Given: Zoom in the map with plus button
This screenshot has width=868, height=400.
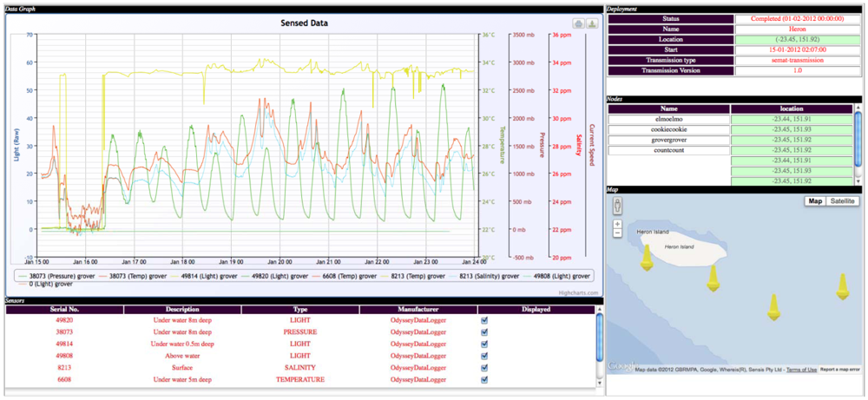Looking at the screenshot, I should (x=617, y=224).
